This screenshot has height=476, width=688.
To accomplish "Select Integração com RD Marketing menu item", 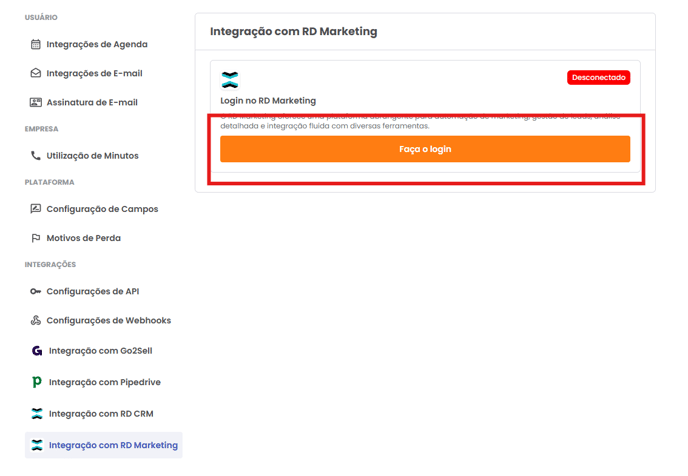I will pos(113,445).
